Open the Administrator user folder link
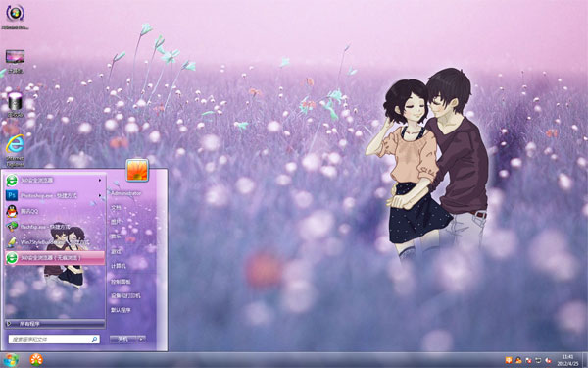 pyautogui.click(x=126, y=193)
